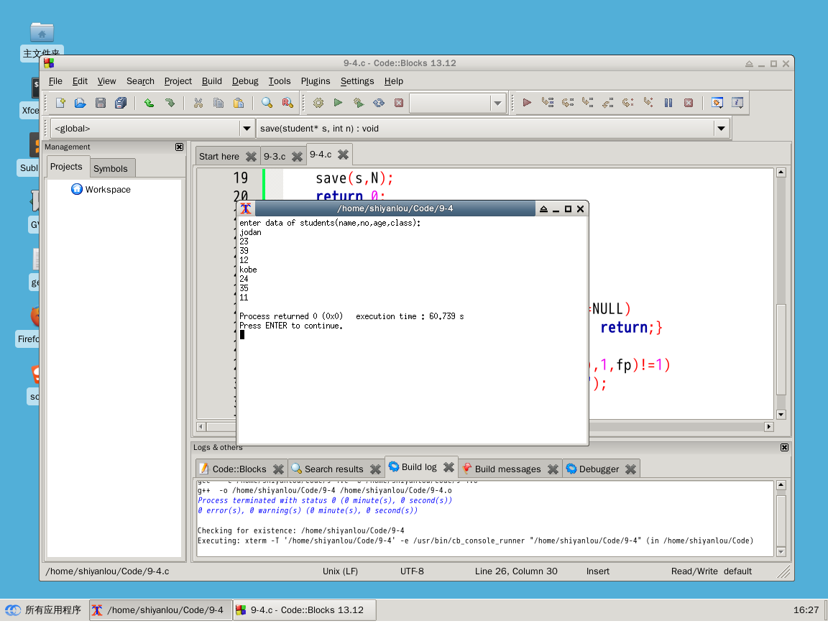Click the Cut scissors icon
828x644 pixels.
[x=198, y=103]
